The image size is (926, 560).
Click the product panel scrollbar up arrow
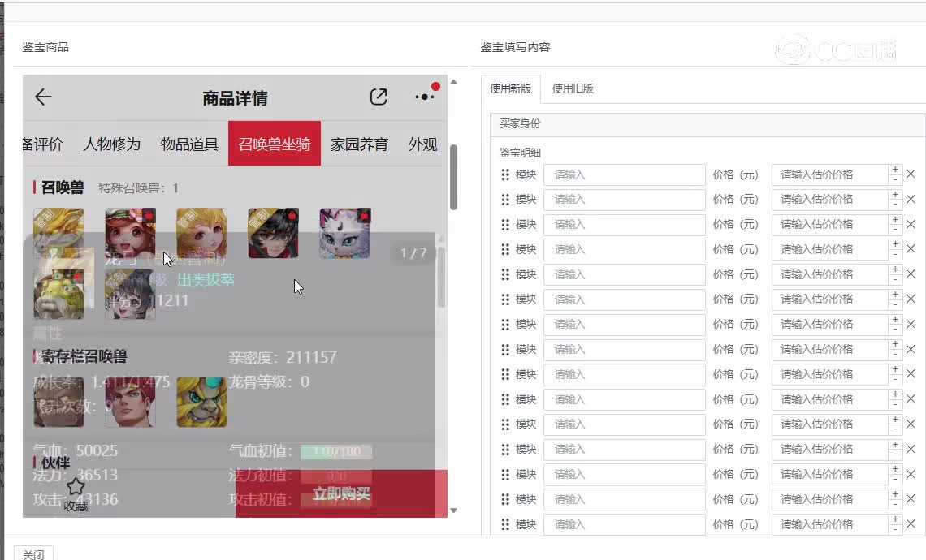(453, 82)
